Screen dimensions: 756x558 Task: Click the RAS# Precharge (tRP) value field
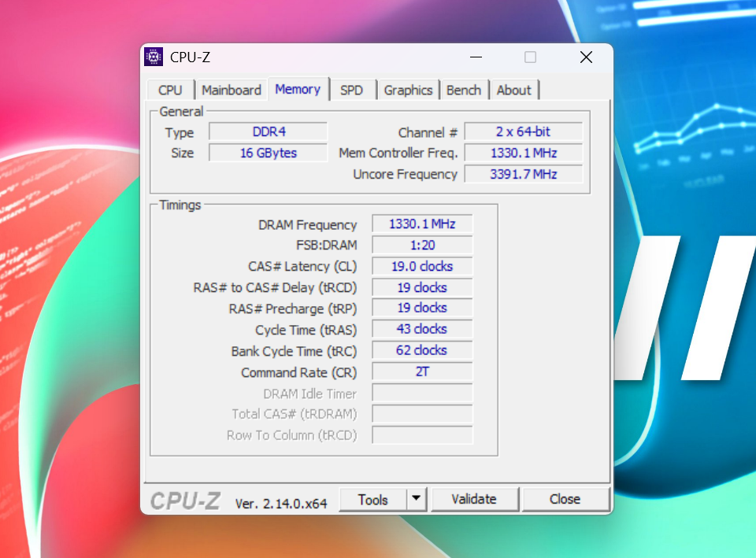(x=422, y=308)
